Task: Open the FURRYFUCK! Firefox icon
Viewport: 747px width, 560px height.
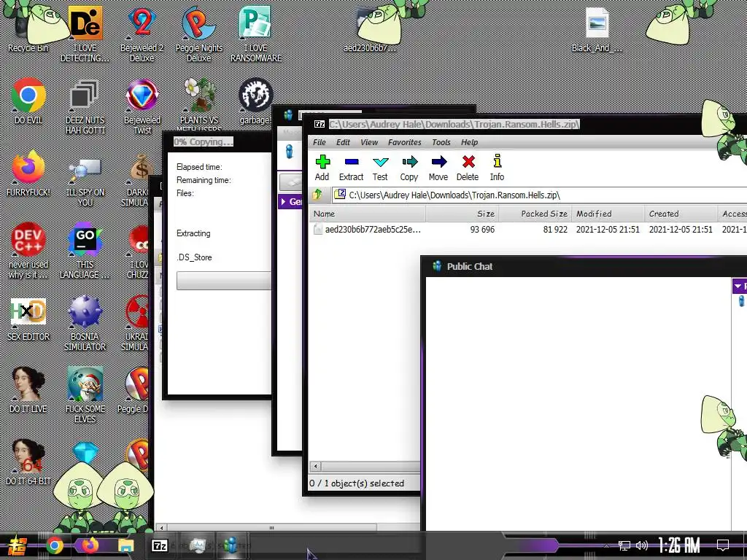Action: pos(28,174)
